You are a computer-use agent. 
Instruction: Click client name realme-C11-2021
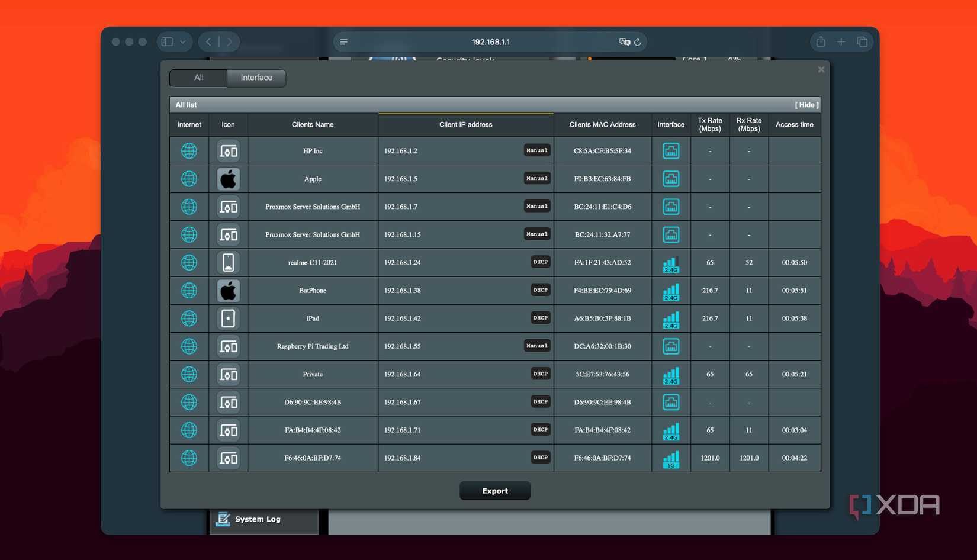(x=313, y=263)
